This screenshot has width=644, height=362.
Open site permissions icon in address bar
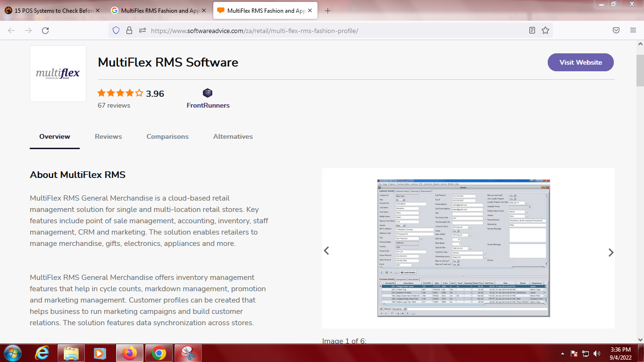142,30
